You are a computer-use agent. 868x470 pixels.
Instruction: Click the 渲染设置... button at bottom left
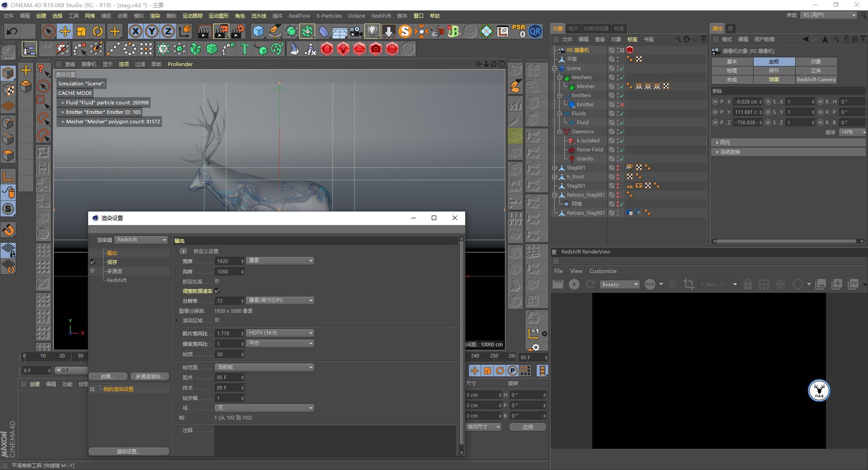pyautogui.click(x=128, y=451)
